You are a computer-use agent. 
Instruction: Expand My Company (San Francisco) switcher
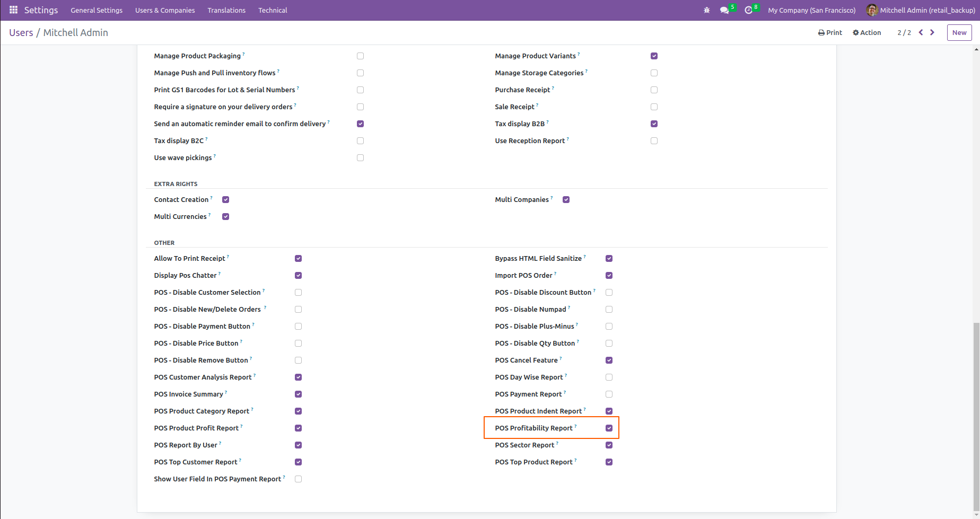pyautogui.click(x=811, y=10)
